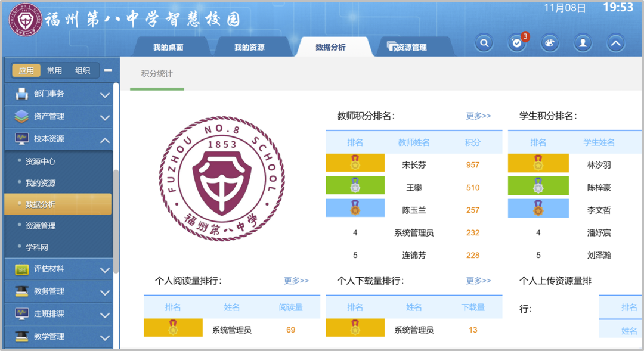Click the 教师姓名 column header
644x351 pixels.
(x=414, y=142)
